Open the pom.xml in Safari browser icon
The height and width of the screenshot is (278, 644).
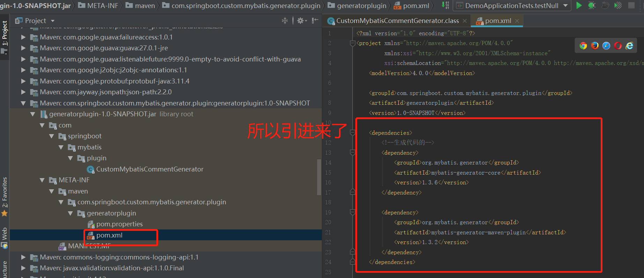606,46
